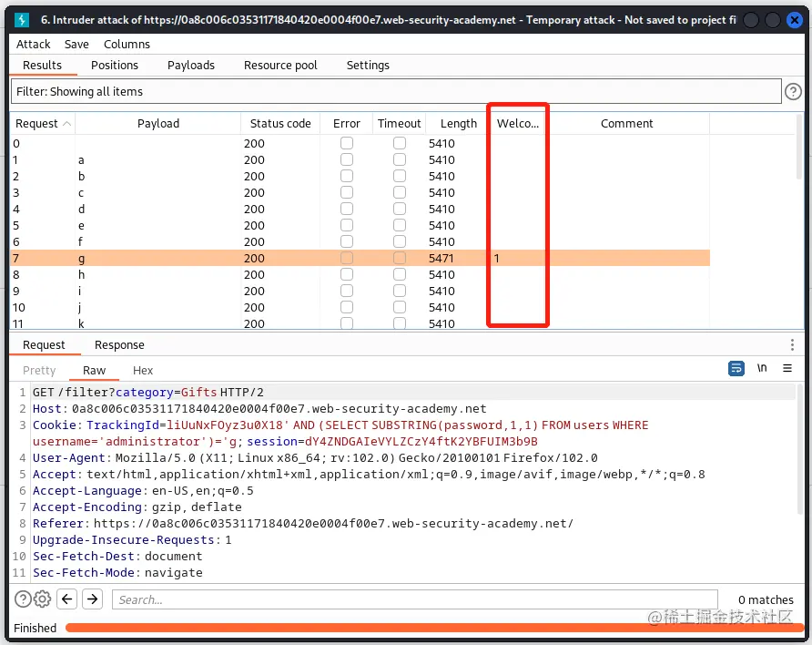Image resolution: width=812 pixels, height=645 pixels.
Task: Select result row 7 with payload g
Action: 360,258
